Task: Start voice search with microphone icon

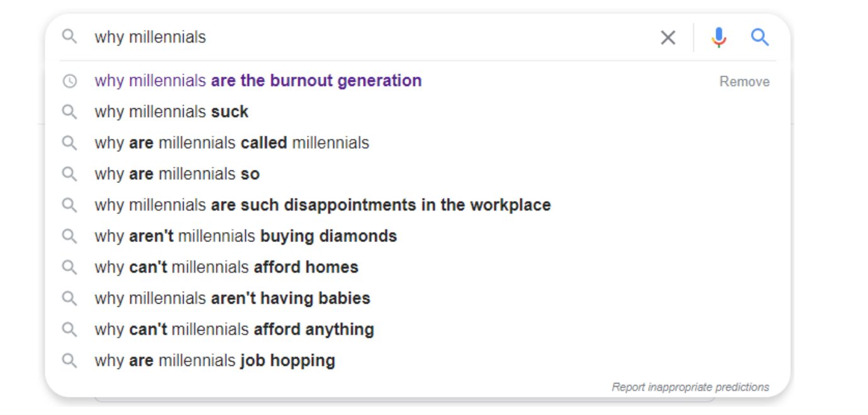Action: coord(719,38)
